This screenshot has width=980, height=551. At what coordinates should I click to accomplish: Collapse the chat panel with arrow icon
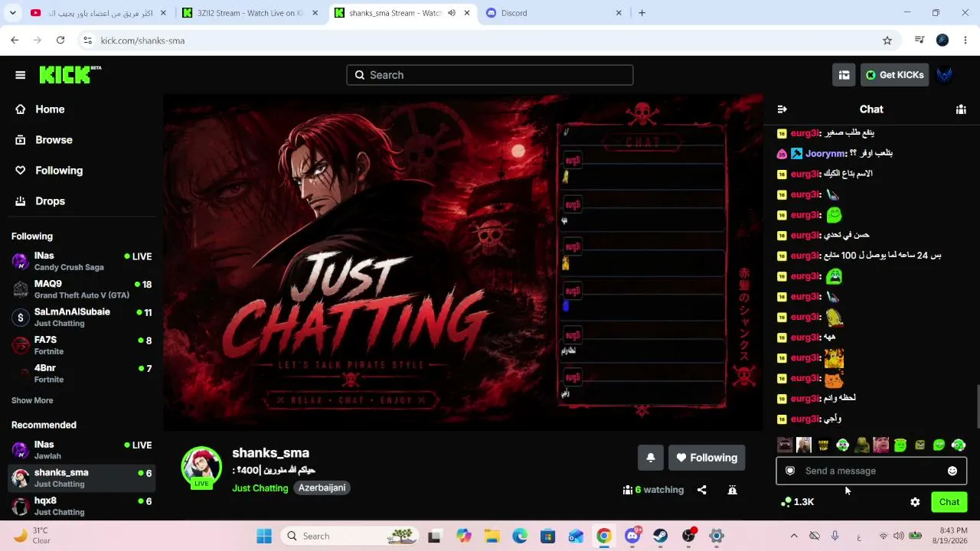[x=782, y=109]
